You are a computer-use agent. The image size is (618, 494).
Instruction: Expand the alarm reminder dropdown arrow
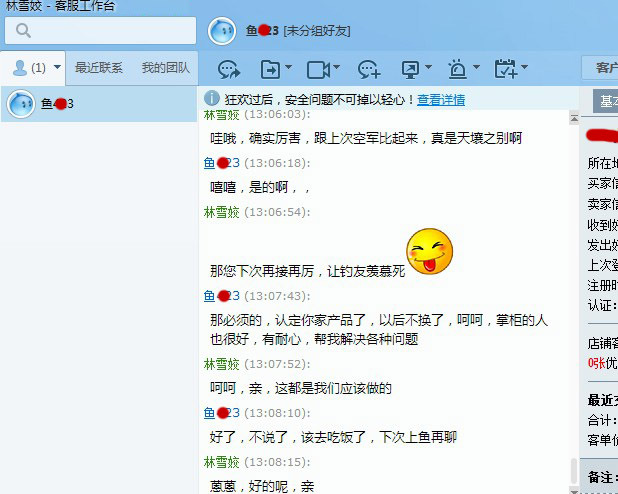coord(476,67)
